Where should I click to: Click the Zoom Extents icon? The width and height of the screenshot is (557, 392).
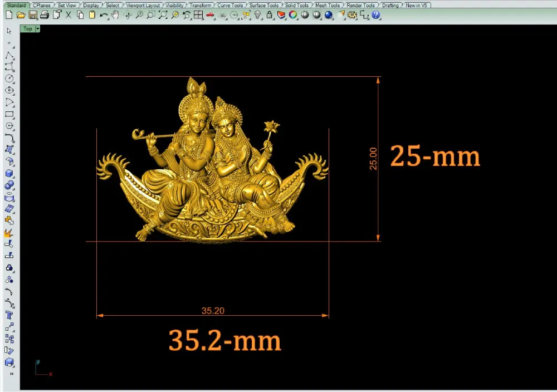[x=163, y=15]
